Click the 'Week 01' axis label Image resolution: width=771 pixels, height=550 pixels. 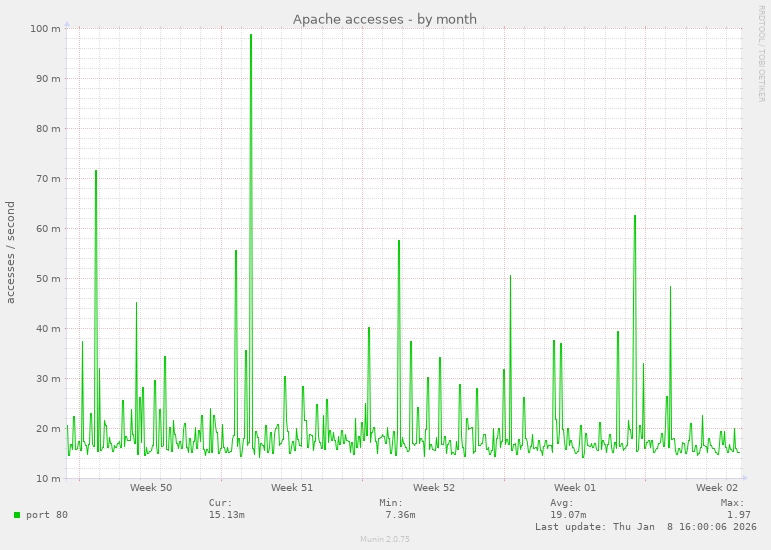point(575,488)
